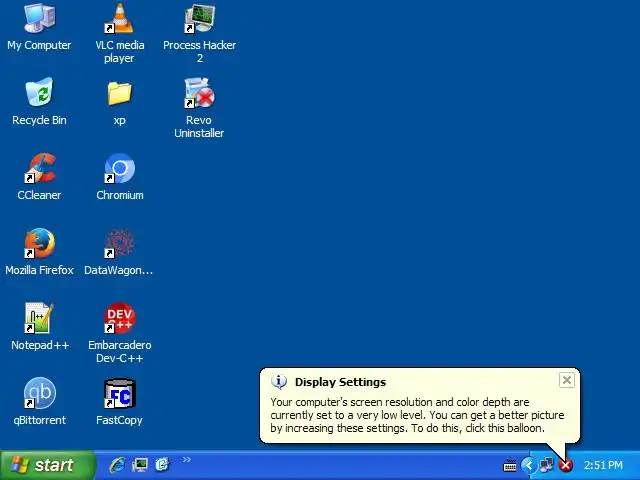Click the Display Settings balloon message text

[x=417, y=415]
